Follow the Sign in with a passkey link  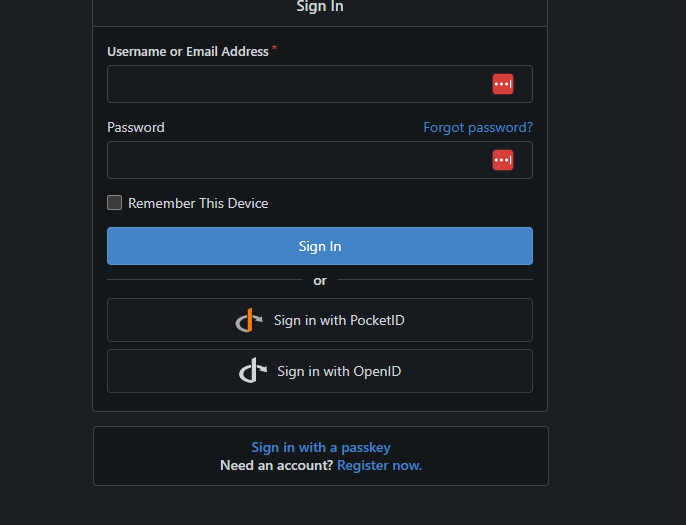pos(320,448)
